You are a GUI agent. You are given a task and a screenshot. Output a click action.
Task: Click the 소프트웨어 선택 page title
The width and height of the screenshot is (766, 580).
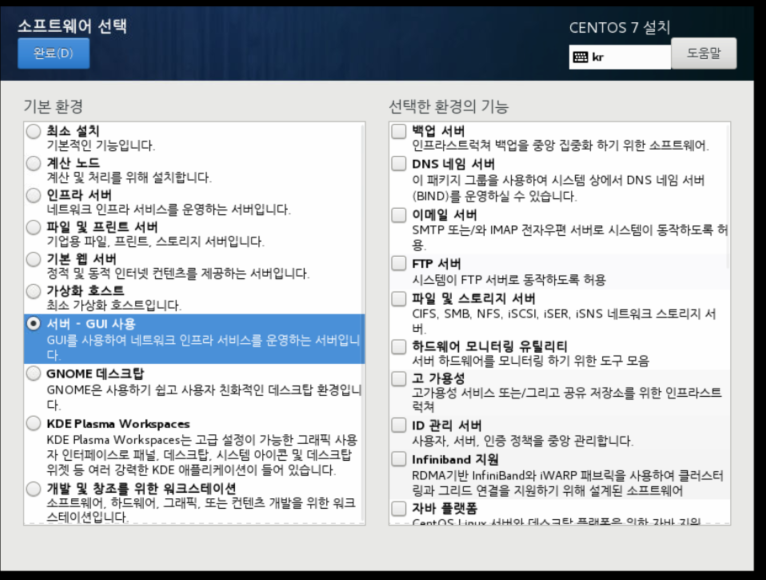pos(72,26)
